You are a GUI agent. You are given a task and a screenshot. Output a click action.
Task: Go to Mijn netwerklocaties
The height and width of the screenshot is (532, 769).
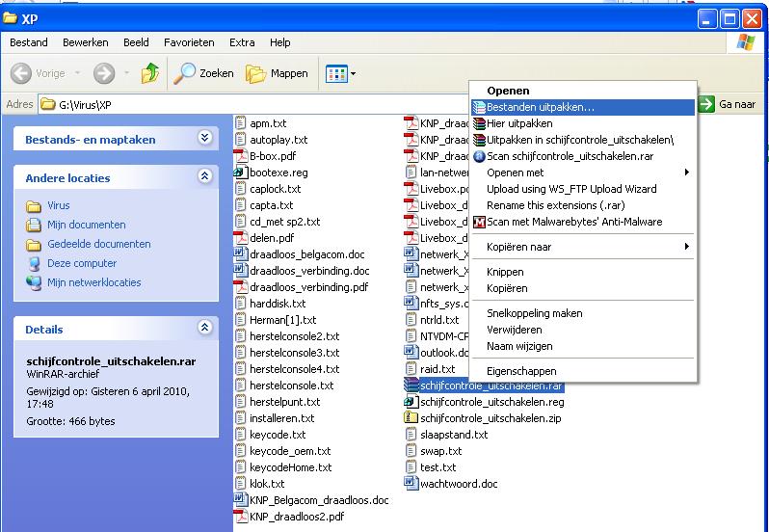pos(93,282)
